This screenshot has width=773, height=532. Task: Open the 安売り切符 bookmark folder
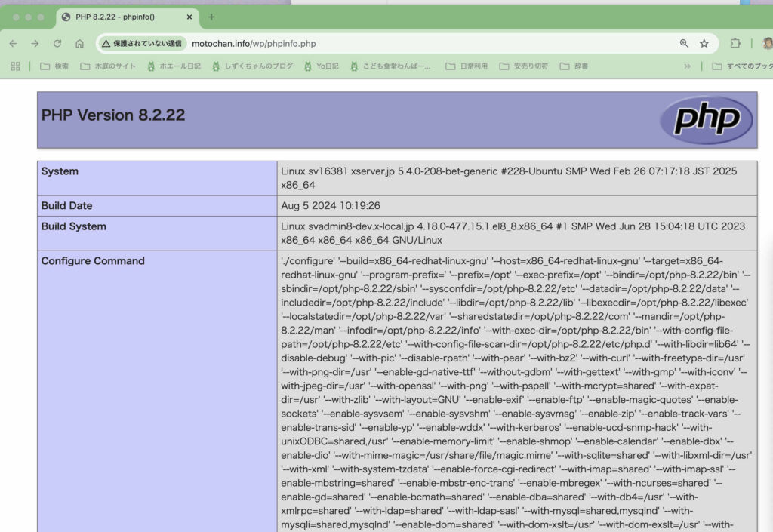524,66
